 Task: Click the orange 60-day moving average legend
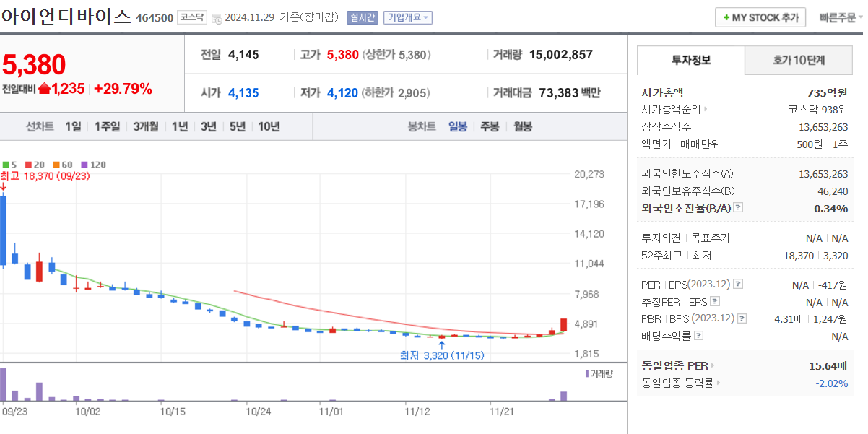[x=63, y=165]
